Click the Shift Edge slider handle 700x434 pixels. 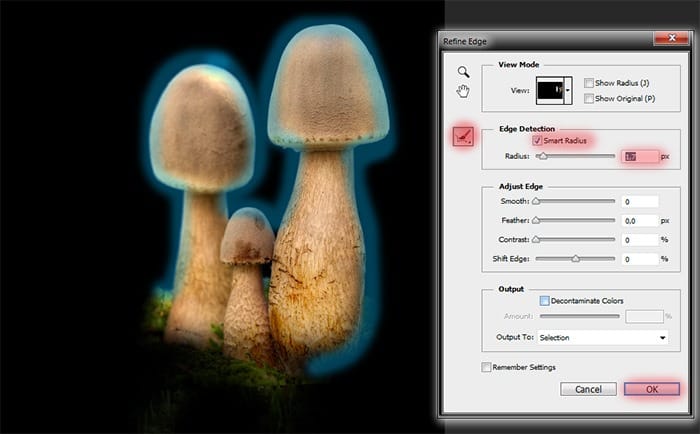(575, 259)
